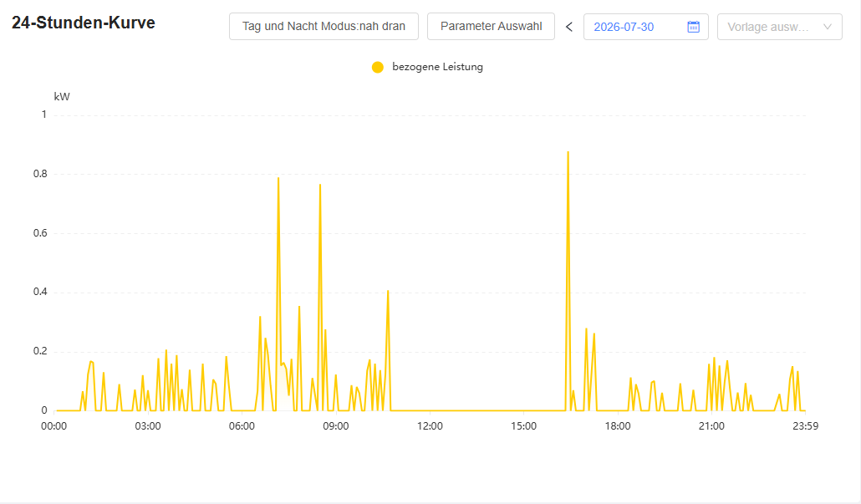Click the yellow bezogene Leistung legend dot
Image resolution: width=861 pixels, height=504 pixels.
378,67
